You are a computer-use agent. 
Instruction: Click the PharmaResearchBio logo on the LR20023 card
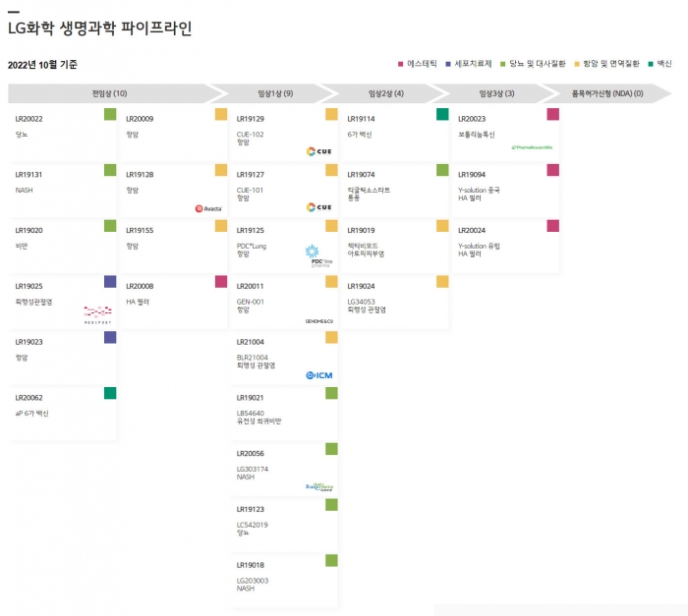click(532, 147)
